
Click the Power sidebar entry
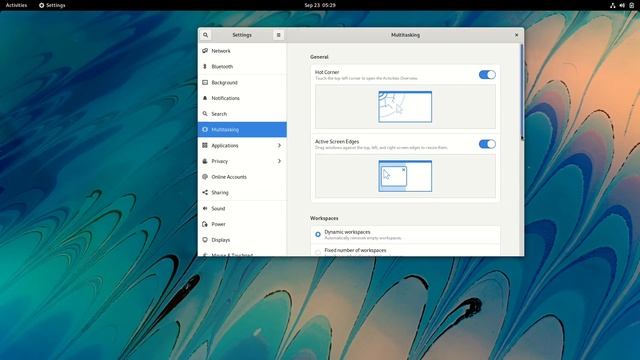[242, 224]
